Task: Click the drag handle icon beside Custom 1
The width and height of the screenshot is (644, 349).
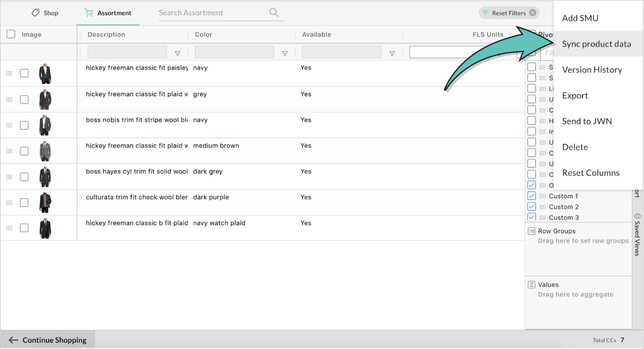Action: tap(542, 196)
